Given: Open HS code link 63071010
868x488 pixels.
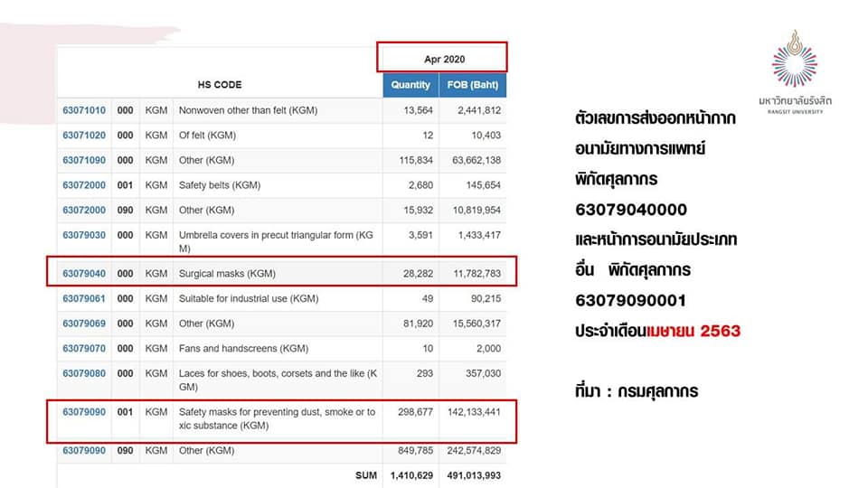Looking at the screenshot, I should [84, 110].
